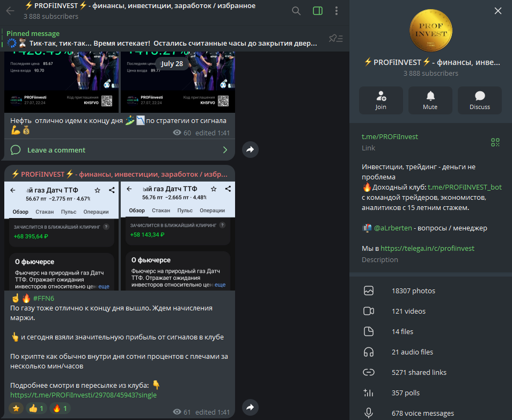View 21 audio files
The width and height of the screenshot is (512, 420).
tap(431, 352)
